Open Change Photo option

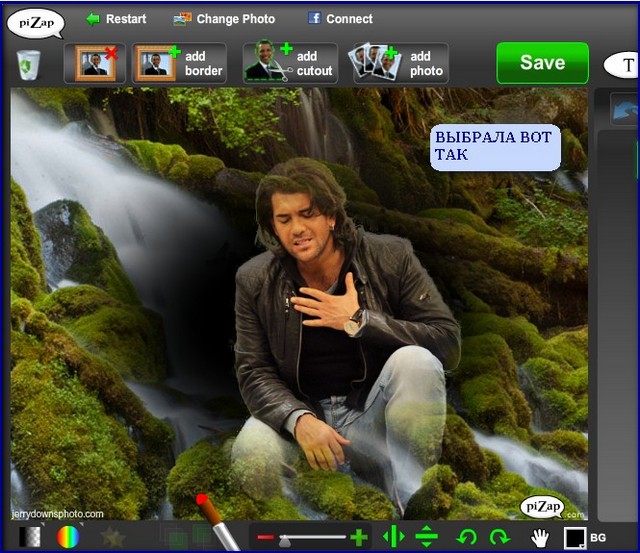[x=224, y=19]
